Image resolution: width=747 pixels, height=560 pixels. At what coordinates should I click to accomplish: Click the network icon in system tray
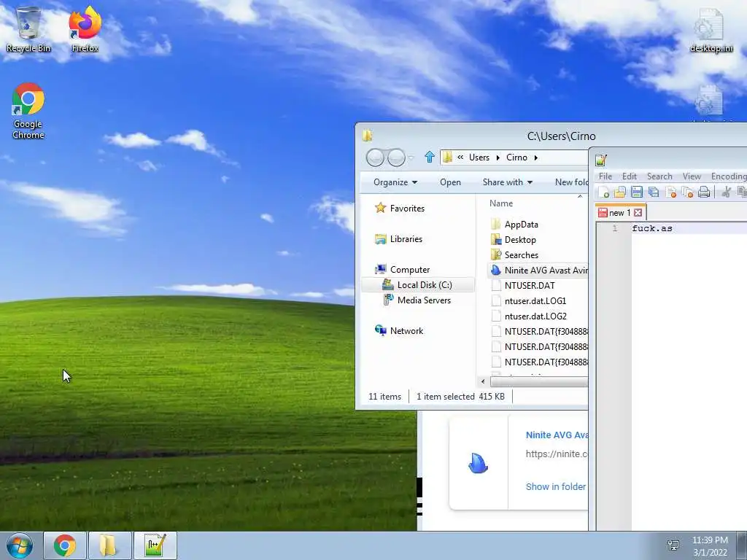pos(673,545)
